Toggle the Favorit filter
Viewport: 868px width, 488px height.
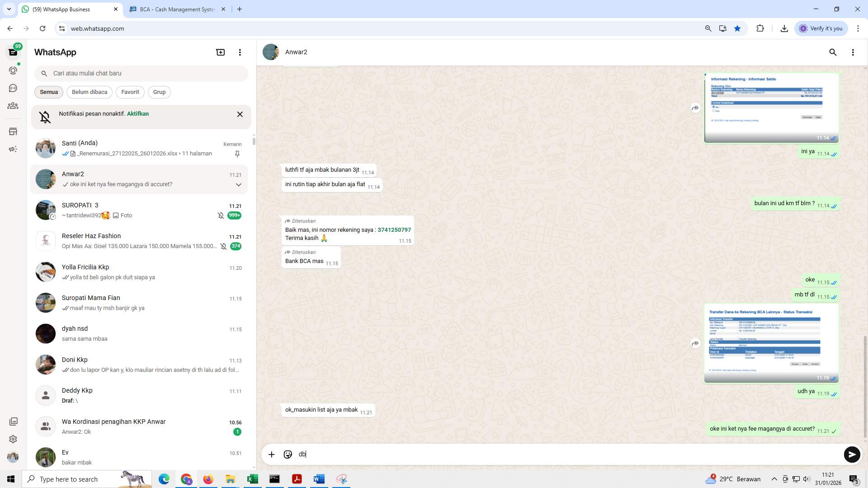click(130, 92)
